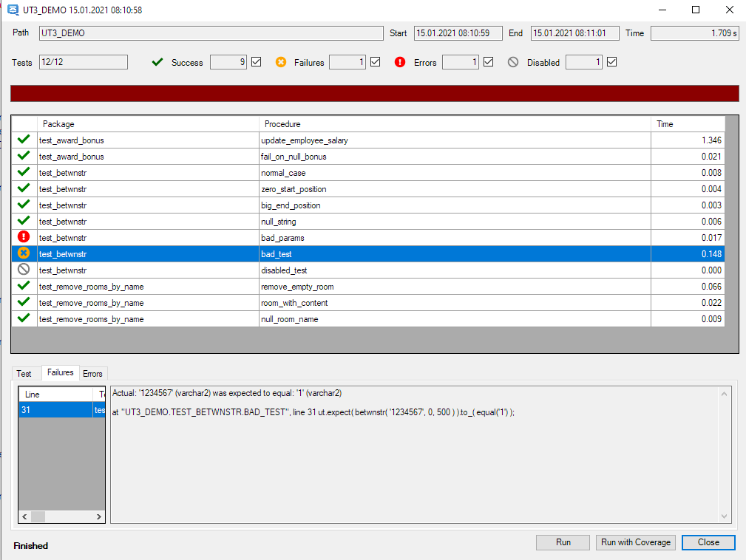Viewport: 746px width, 560px height.
Task: Click the 1.346 time cell
Action: [688, 140]
